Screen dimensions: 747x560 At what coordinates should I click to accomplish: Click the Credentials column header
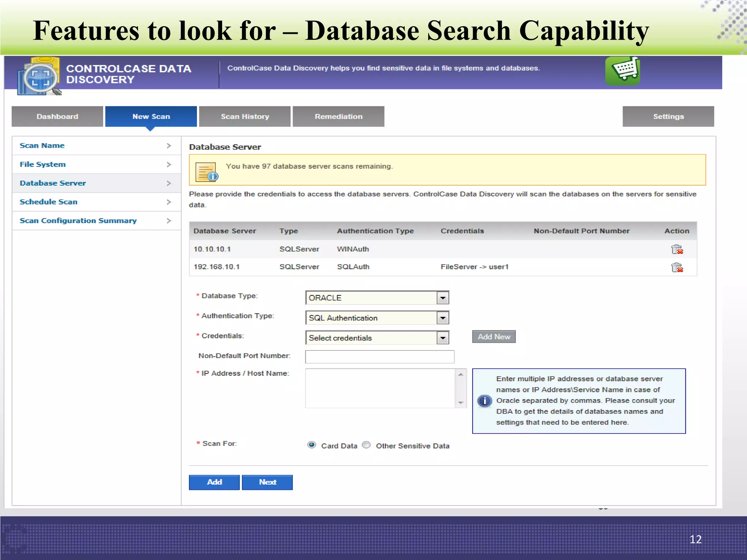tap(462, 231)
